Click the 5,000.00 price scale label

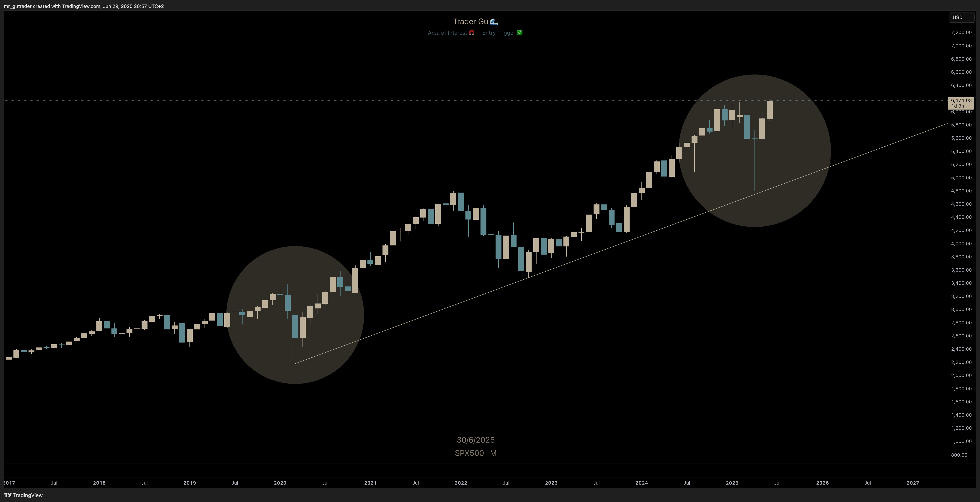tap(961, 177)
